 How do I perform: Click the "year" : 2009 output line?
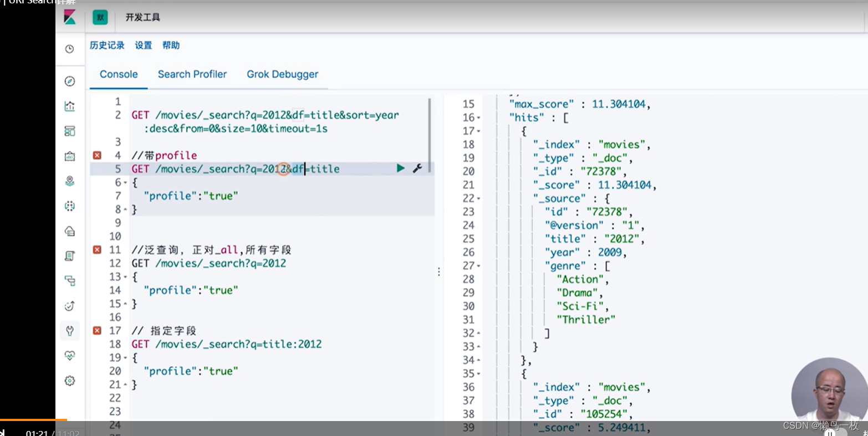(x=586, y=252)
